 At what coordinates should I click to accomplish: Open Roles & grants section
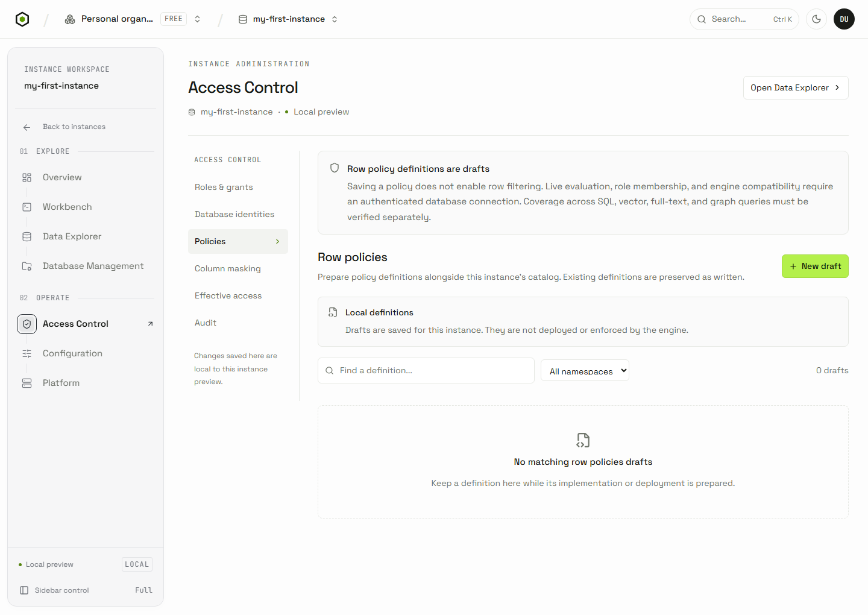[238, 187]
